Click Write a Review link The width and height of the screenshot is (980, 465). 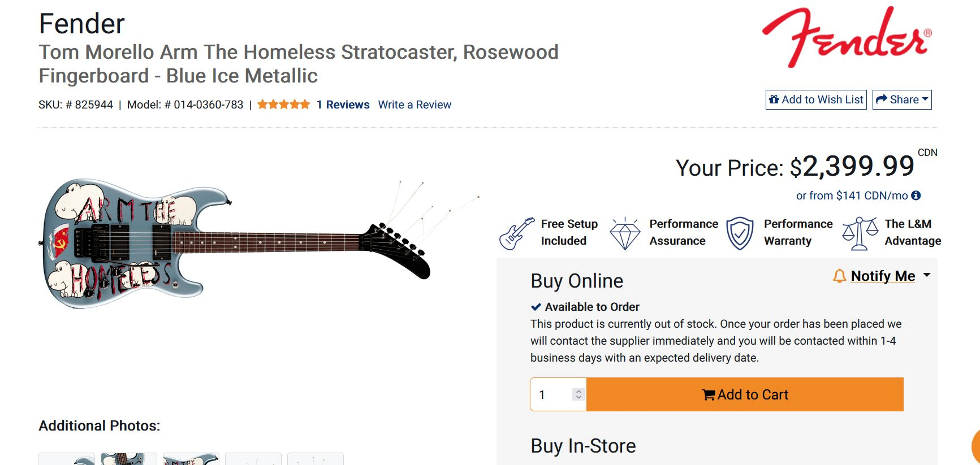415,105
